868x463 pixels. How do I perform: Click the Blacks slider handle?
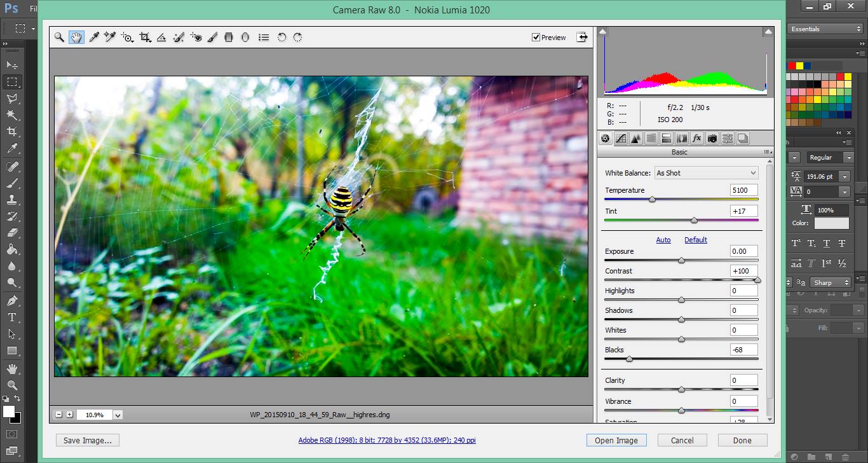629,359
